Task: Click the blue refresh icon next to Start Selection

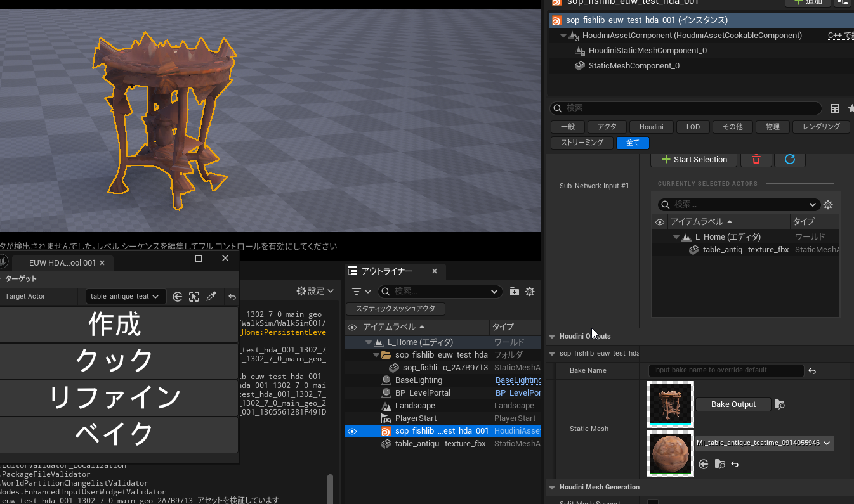Action: click(x=790, y=160)
